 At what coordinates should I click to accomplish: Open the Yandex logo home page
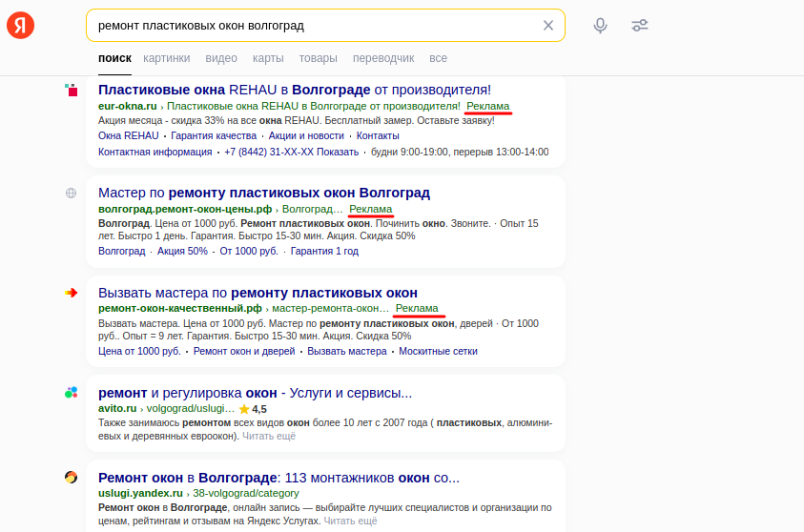click(x=21, y=25)
